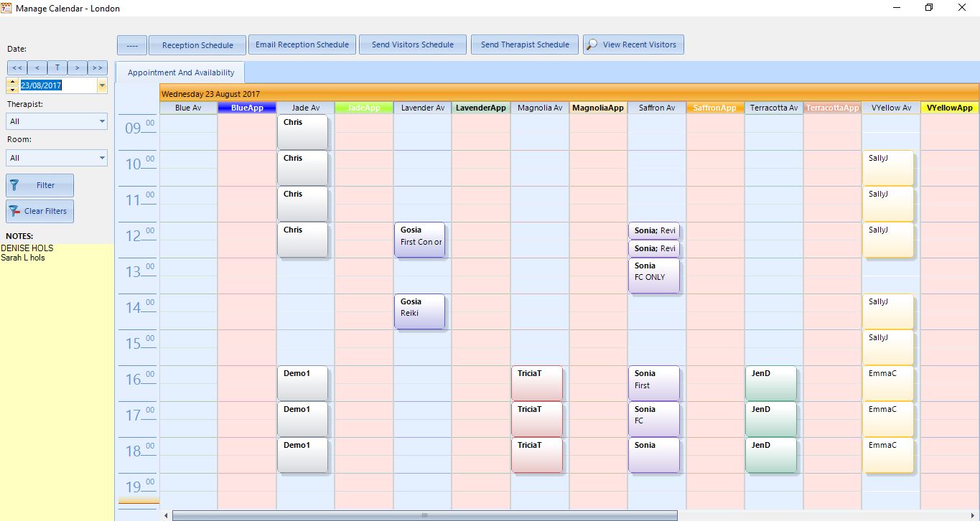This screenshot has height=521, width=980.
Task: Select Demo1 block at 18:00
Action: tap(302, 455)
